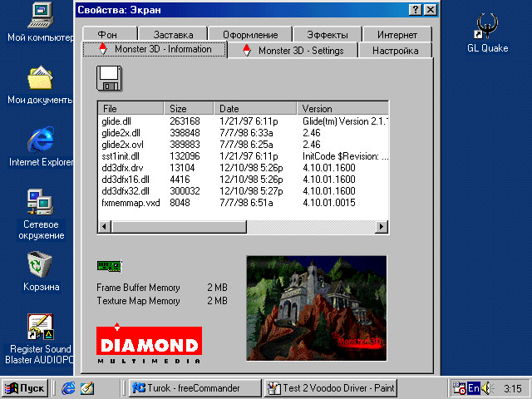Open Корзина recycle bin icon
Image resolution: width=532 pixels, height=399 pixels.
click(x=40, y=264)
